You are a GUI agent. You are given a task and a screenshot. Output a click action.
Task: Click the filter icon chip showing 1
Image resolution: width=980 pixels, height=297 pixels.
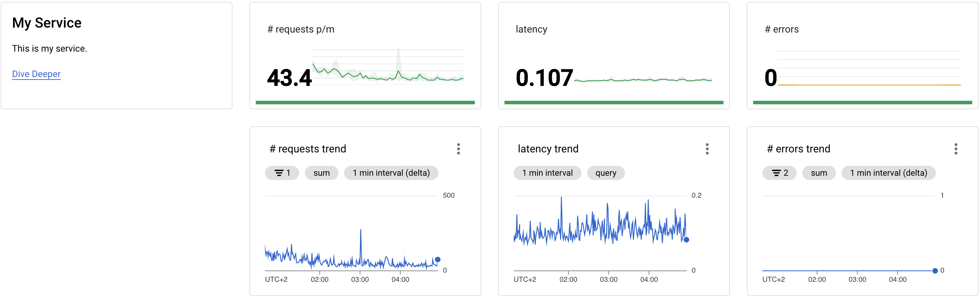click(282, 173)
